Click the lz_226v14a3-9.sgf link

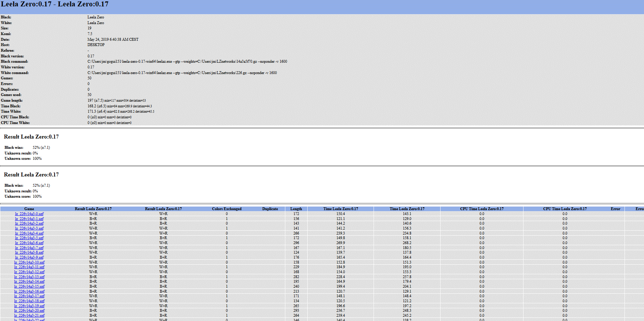29,258
